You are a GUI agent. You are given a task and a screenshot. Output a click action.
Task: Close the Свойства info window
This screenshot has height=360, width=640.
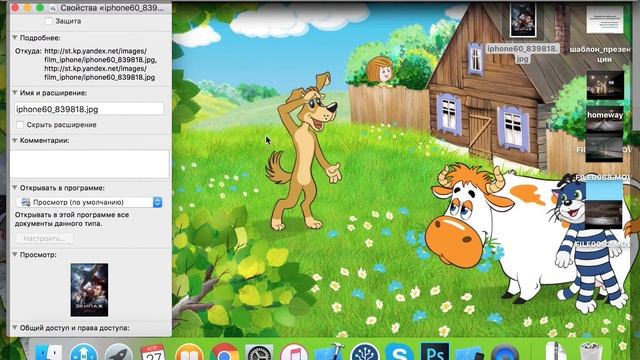(15, 8)
